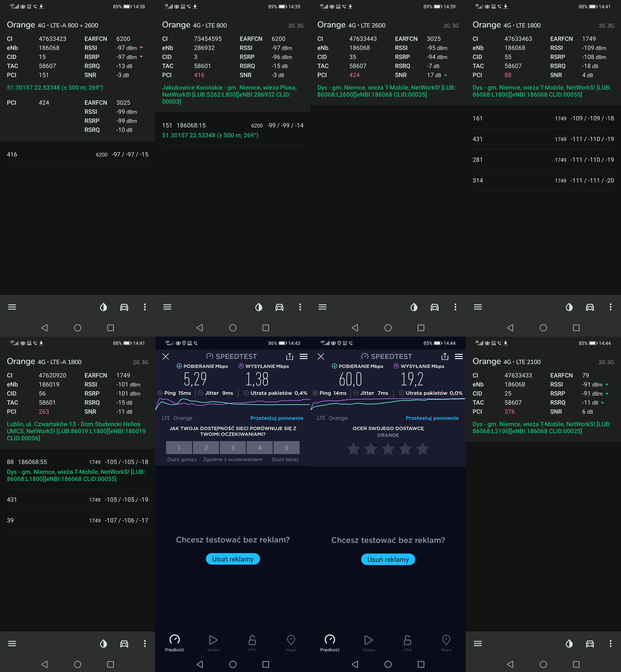Viewport: 621px width, 672px height.
Task: Open hamburger menu in LTE 1800 screen
Action: tap(478, 307)
